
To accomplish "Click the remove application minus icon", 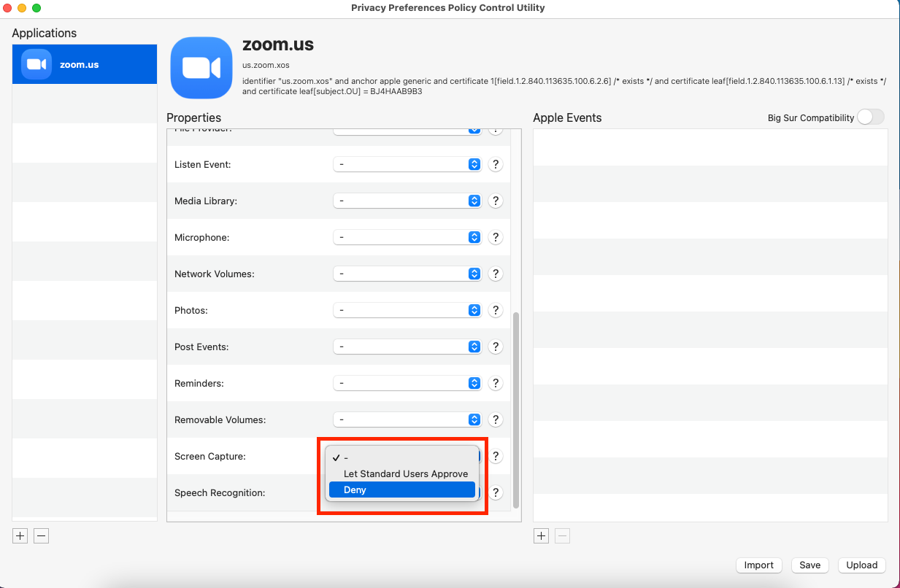I will [x=41, y=535].
